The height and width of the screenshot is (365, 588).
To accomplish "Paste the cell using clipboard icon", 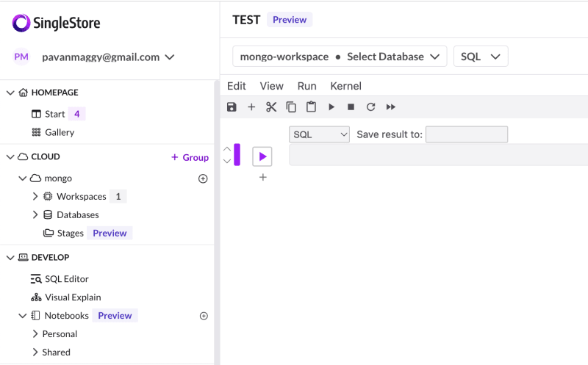I will tap(311, 106).
